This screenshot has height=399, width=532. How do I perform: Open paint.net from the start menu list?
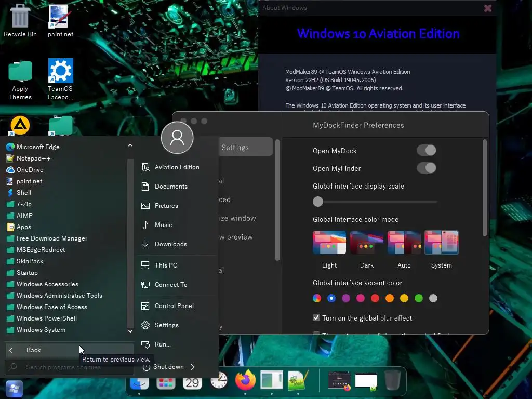pyautogui.click(x=24, y=181)
